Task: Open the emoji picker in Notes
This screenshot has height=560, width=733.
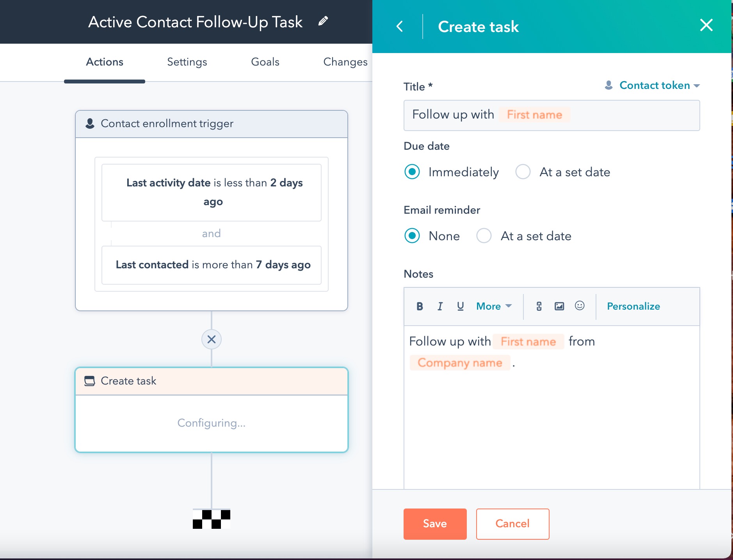Action: [580, 306]
